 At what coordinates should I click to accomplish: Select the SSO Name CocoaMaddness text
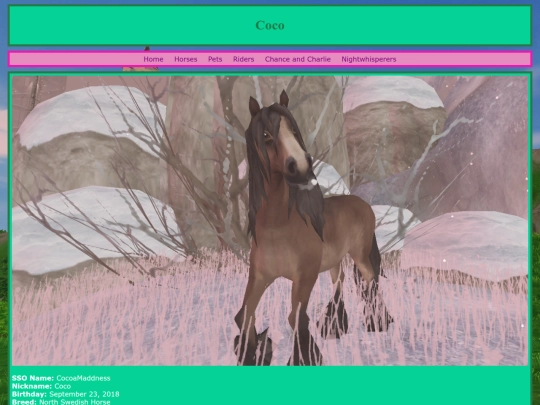pos(61,378)
